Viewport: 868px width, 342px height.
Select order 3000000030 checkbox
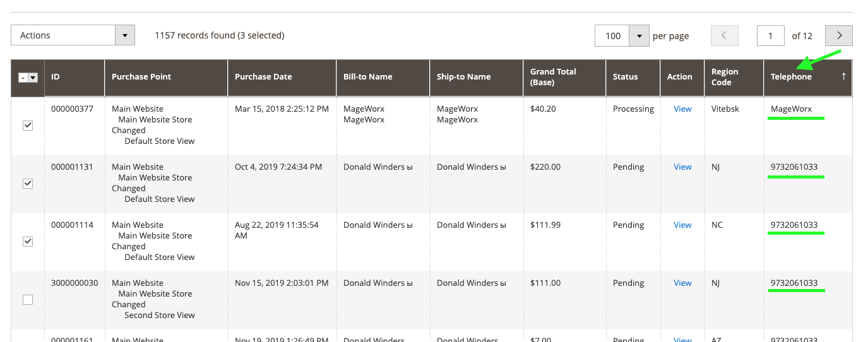[28, 300]
